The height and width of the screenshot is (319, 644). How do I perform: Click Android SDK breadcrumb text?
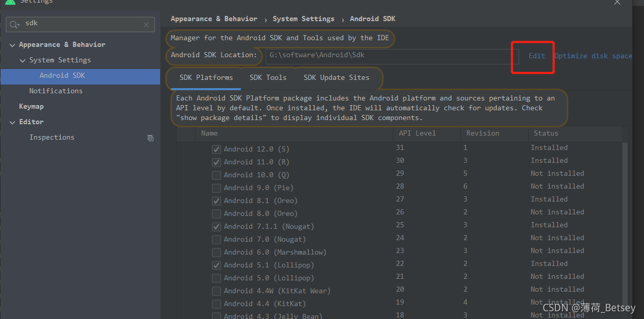click(373, 19)
